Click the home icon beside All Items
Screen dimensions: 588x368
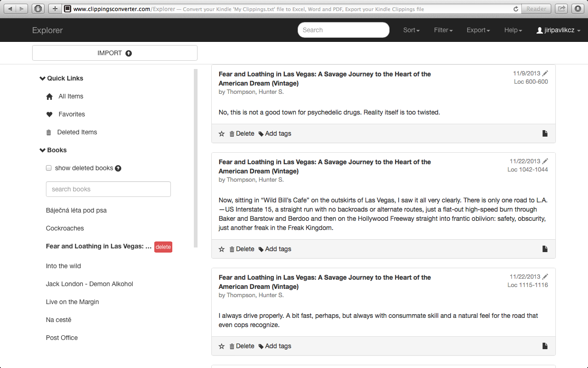coord(50,97)
